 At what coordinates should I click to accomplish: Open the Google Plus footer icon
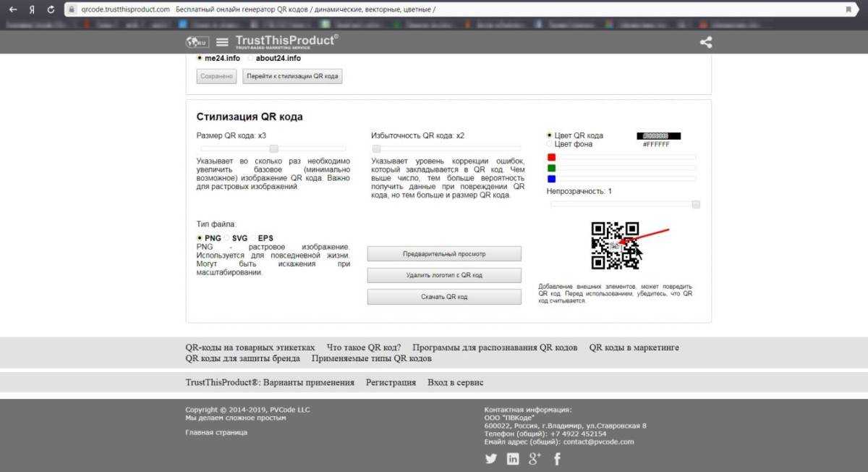click(535, 458)
